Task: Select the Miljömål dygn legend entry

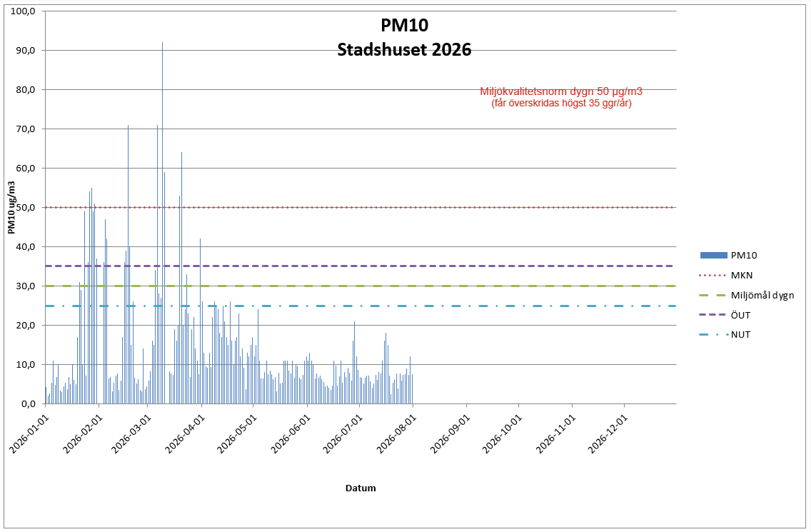Action: [x=746, y=296]
